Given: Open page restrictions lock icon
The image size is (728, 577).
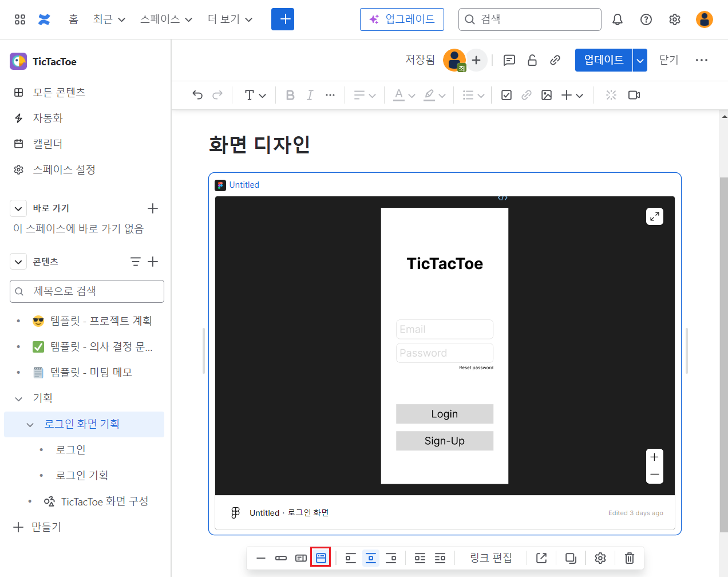Looking at the screenshot, I should (532, 60).
